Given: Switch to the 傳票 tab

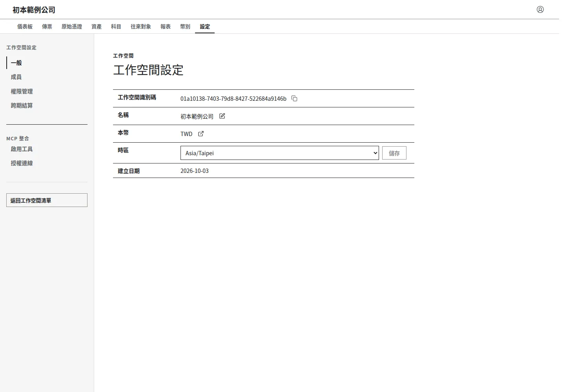Looking at the screenshot, I should 47,27.
